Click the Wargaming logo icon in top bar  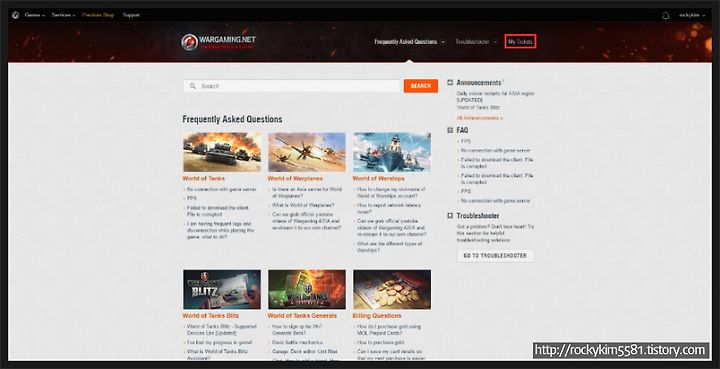(15, 15)
